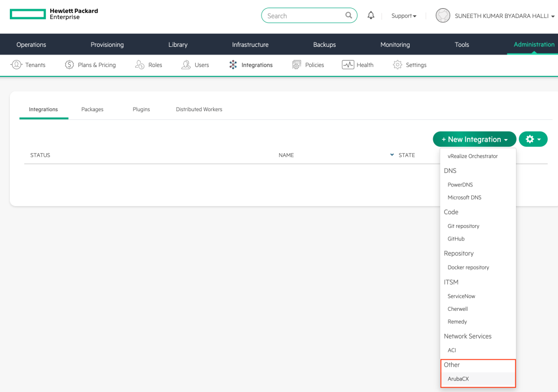Open the Roles section icon
Image resolution: width=558 pixels, height=392 pixels.
[x=140, y=65]
